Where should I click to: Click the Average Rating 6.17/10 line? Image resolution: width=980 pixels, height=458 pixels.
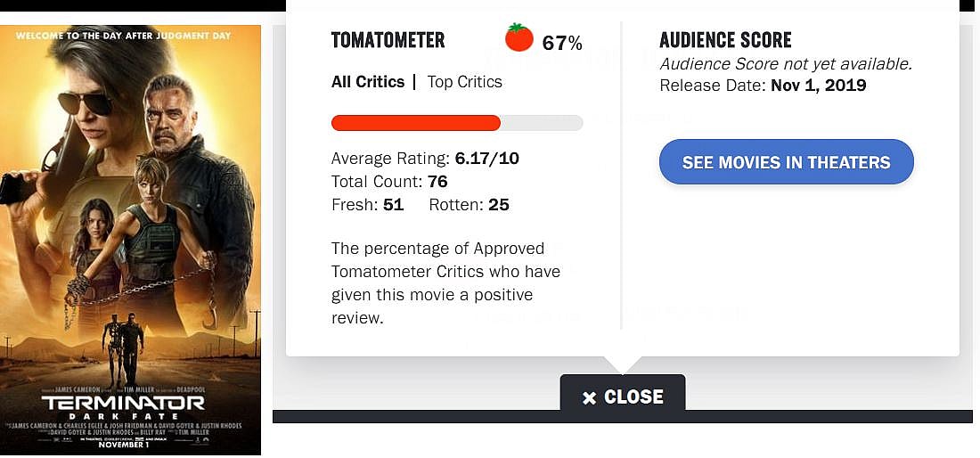(425, 159)
